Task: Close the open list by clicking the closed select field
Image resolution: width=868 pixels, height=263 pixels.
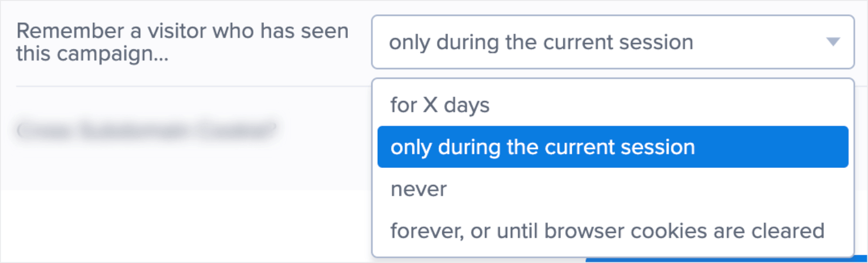Action: (613, 42)
